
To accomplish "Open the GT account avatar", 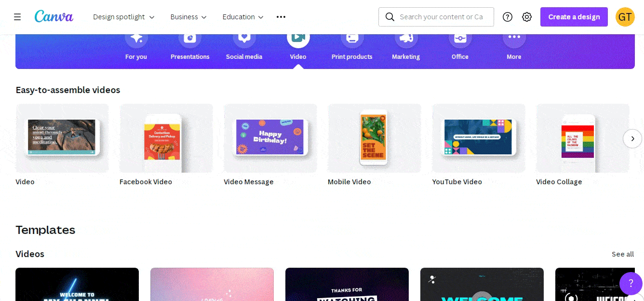I will click(x=625, y=17).
